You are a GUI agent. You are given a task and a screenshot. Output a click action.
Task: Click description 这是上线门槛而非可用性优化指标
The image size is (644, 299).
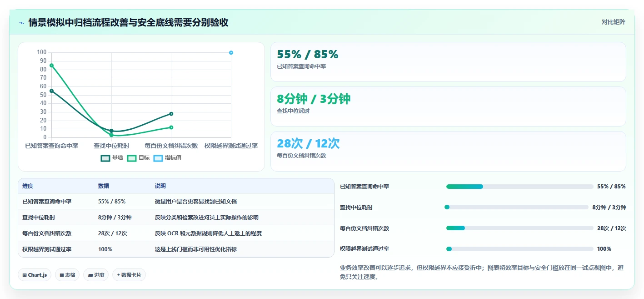pyautogui.click(x=196, y=249)
